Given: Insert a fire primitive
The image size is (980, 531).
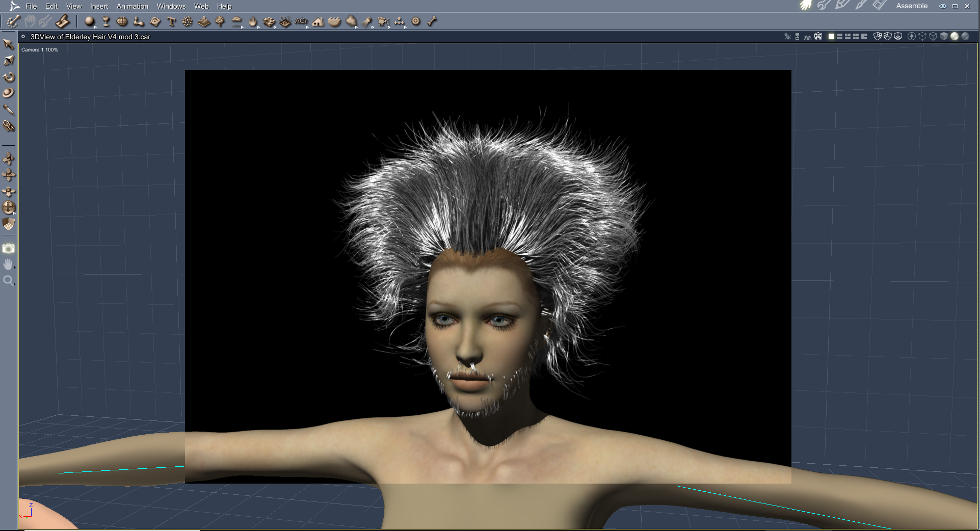Looking at the screenshot, I should point(253,21).
